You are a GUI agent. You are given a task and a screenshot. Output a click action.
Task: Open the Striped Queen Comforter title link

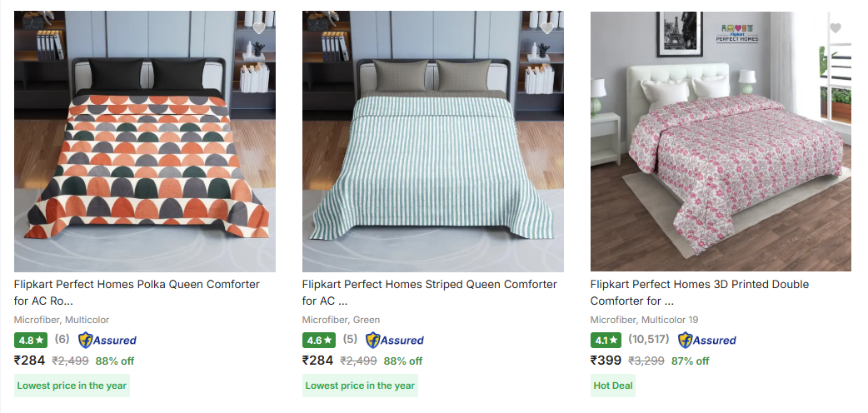point(429,292)
